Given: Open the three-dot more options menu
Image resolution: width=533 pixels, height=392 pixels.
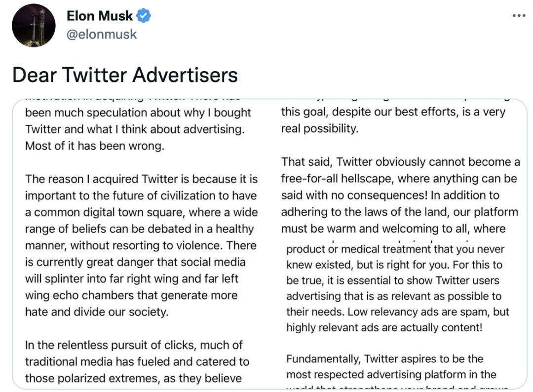Looking at the screenshot, I should pyautogui.click(x=519, y=16).
